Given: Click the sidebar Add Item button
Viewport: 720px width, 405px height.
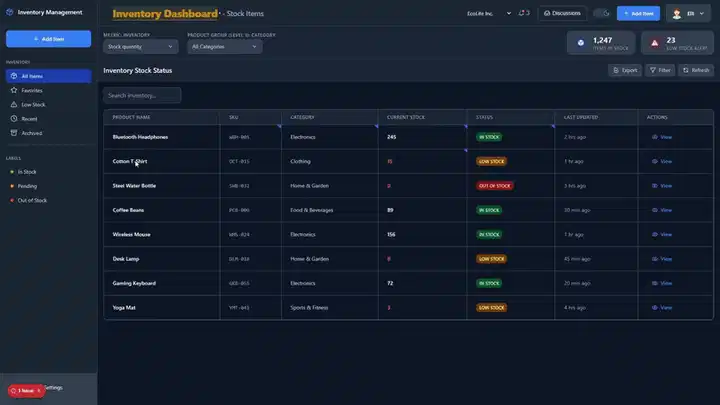Looking at the screenshot, I should (48, 39).
